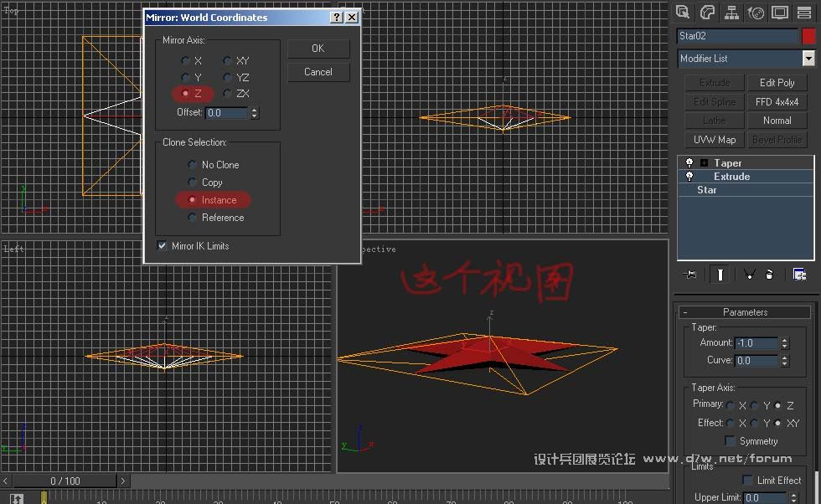Click the Taper Amount value field
Screen dimensions: 821x504
tap(756, 342)
